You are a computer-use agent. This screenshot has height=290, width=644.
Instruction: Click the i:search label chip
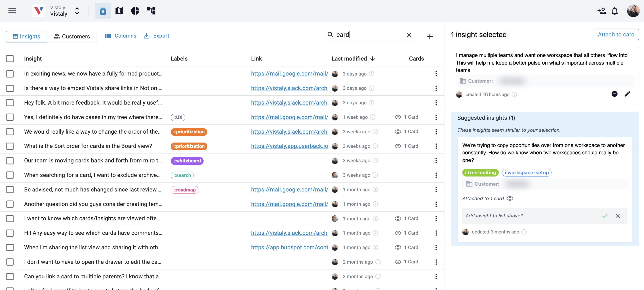tap(182, 175)
